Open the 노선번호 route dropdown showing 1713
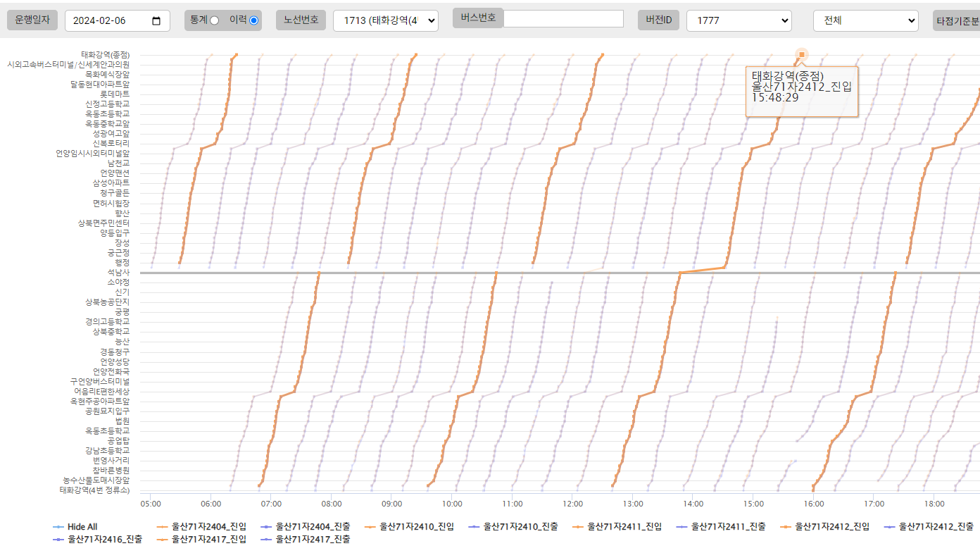Viewport: 980px width, 553px height. click(385, 20)
